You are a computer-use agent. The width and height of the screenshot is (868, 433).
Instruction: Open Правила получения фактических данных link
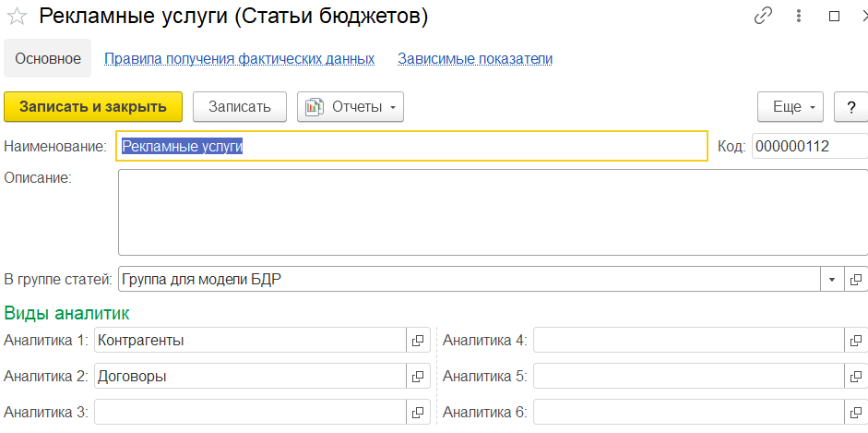pos(240,59)
